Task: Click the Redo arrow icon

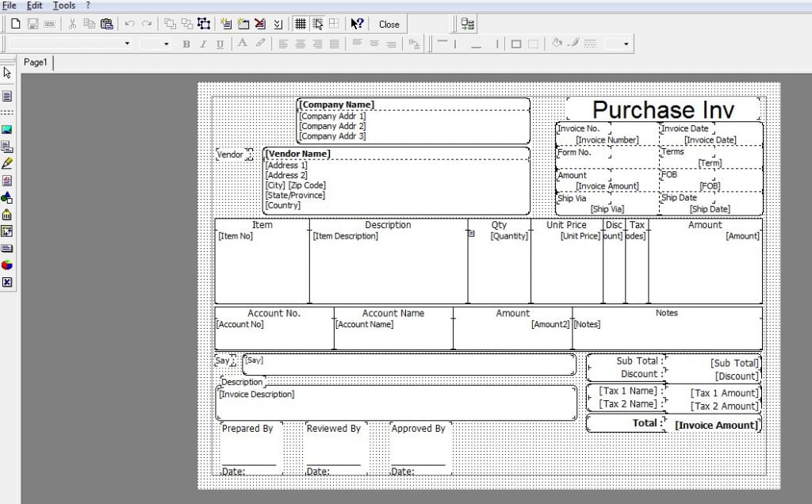Action: [x=147, y=24]
